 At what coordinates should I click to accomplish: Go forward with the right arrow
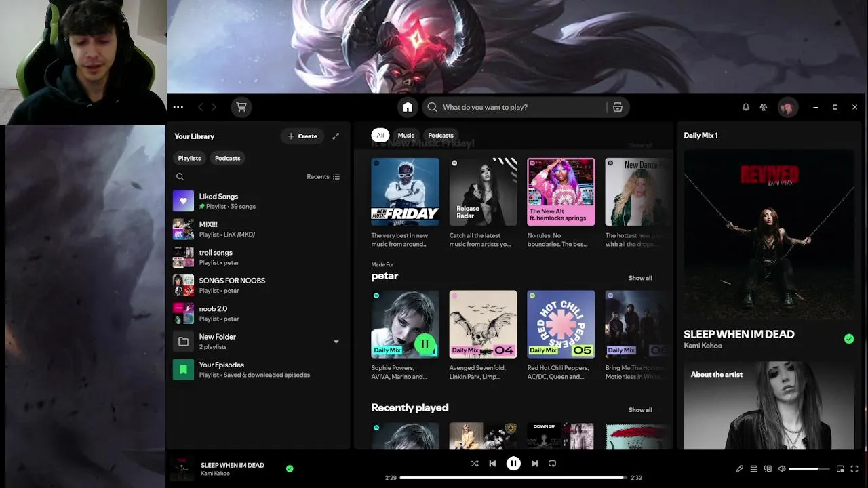click(214, 107)
